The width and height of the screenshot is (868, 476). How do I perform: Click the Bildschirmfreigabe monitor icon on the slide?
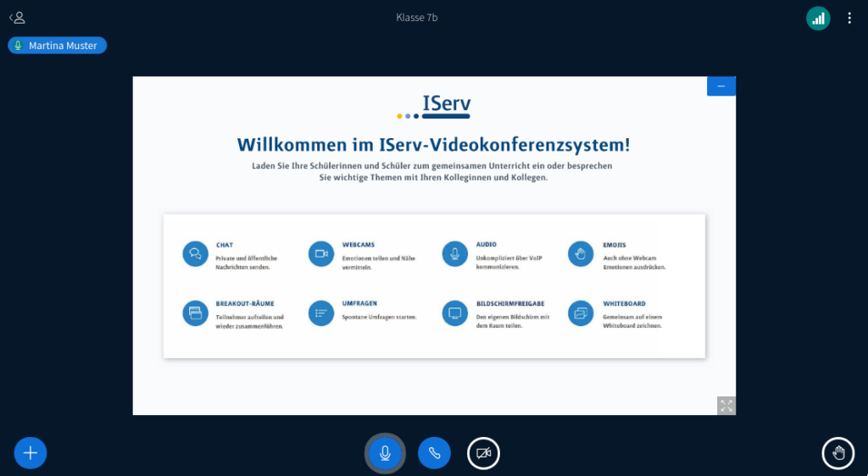point(454,313)
